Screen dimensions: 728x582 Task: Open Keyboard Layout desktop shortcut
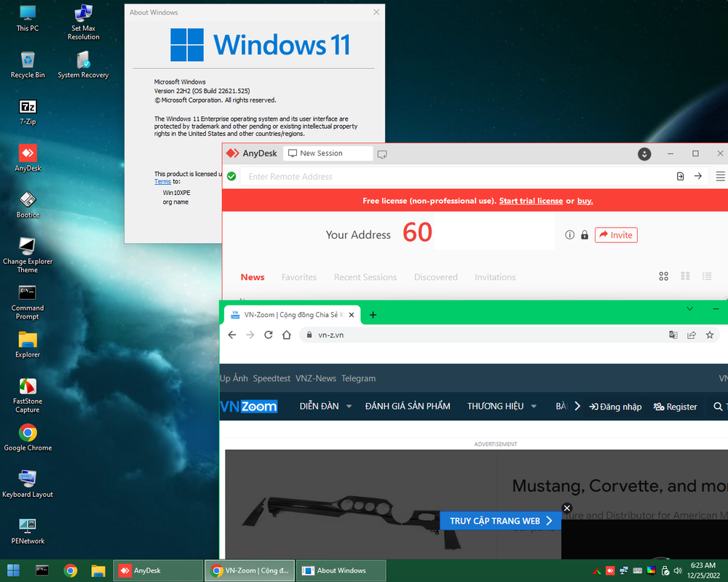tap(28, 485)
